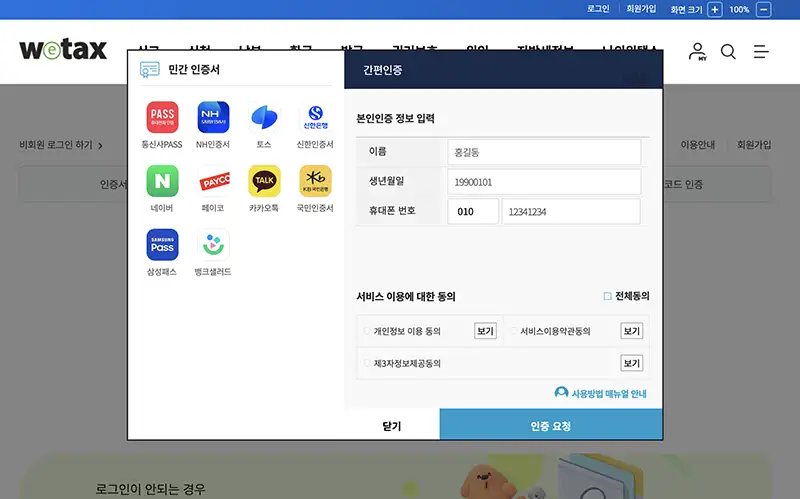
Task: Open the search magnifier icon
Action: [728, 52]
